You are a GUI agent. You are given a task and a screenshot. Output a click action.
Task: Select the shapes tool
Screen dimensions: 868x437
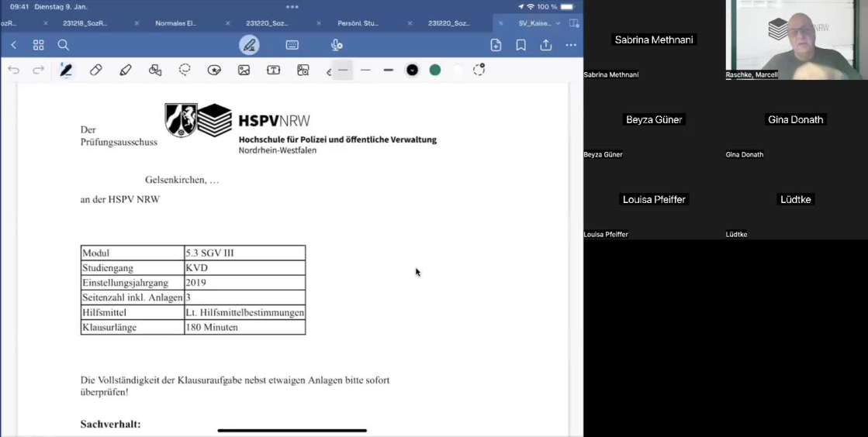pos(155,71)
